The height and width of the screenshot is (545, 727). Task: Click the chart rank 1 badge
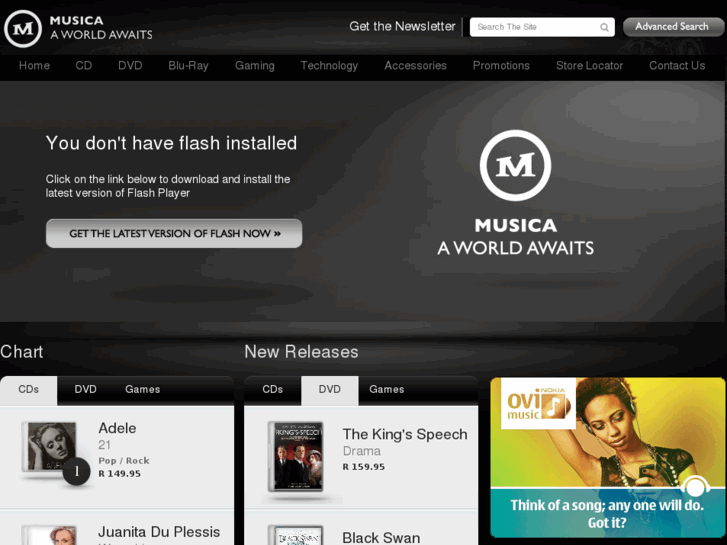point(77,471)
